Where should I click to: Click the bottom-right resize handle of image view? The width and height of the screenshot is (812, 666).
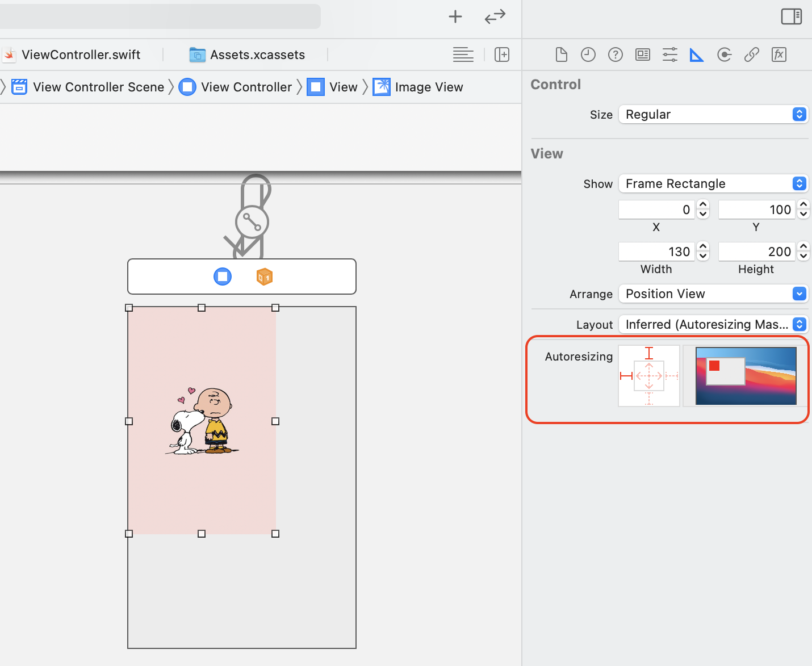[275, 534]
